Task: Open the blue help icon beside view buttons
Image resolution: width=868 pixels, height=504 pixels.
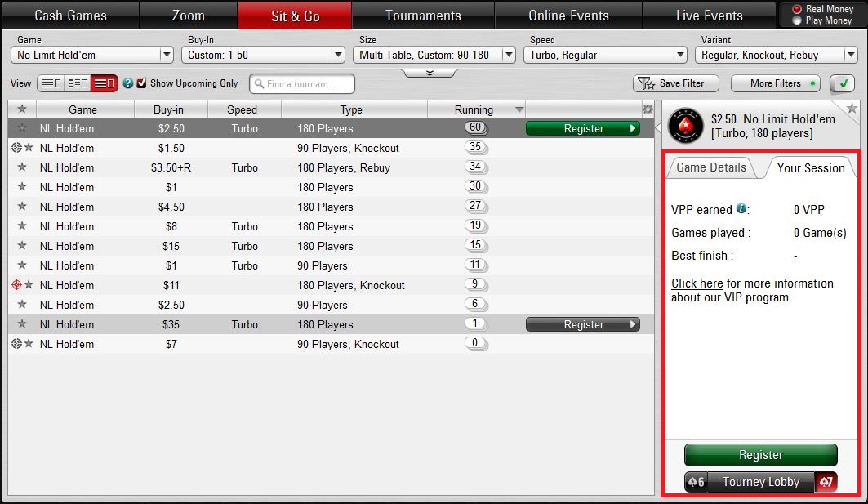Action: pyautogui.click(x=128, y=83)
